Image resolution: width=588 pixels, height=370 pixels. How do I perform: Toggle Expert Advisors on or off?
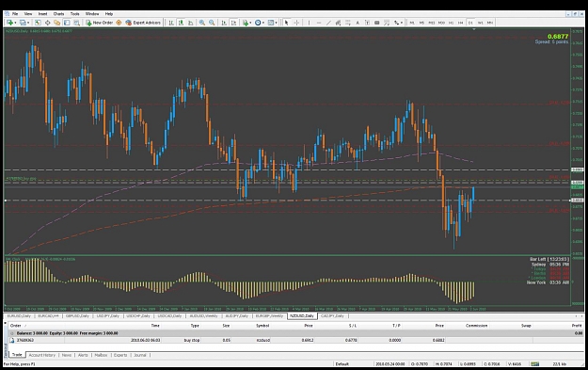(x=143, y=23)
